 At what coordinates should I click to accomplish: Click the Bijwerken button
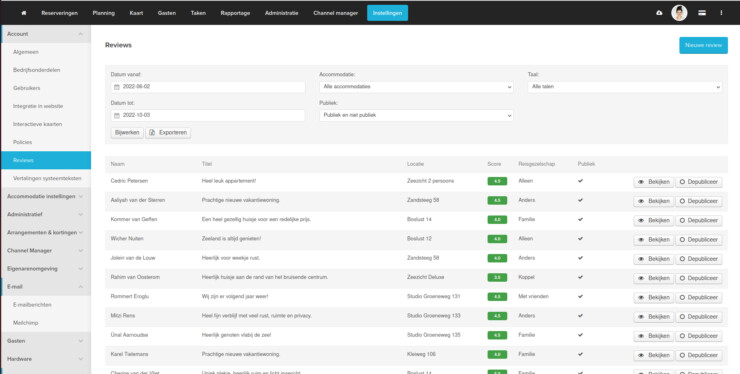point(127,133)
